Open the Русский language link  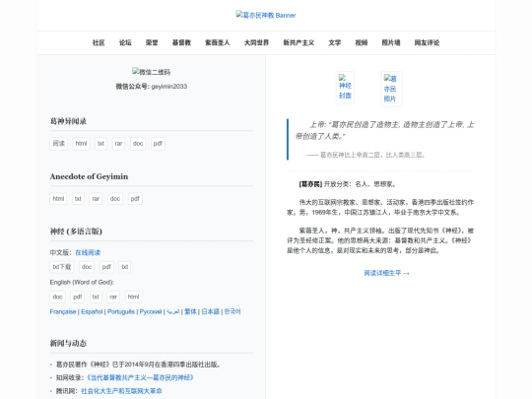[x=151, y=311]
